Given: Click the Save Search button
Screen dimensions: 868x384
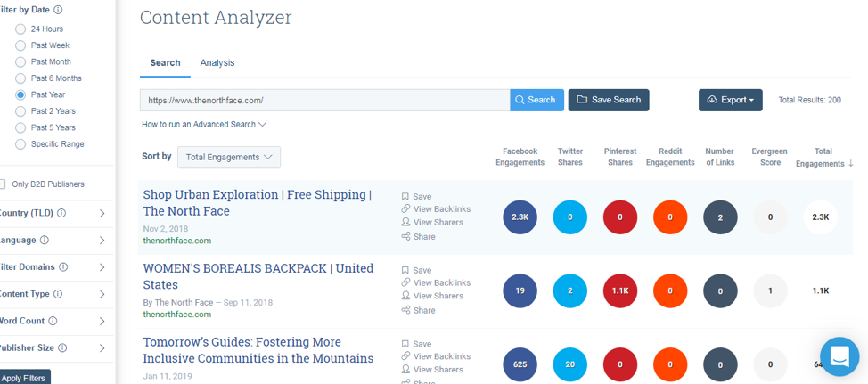Looking at the screenshot, I should click(609, 100).
